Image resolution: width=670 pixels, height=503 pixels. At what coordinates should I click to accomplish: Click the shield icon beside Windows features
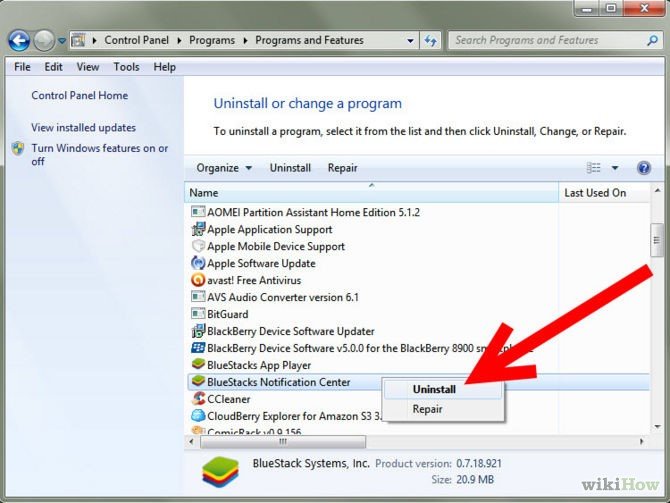[18, 149]
